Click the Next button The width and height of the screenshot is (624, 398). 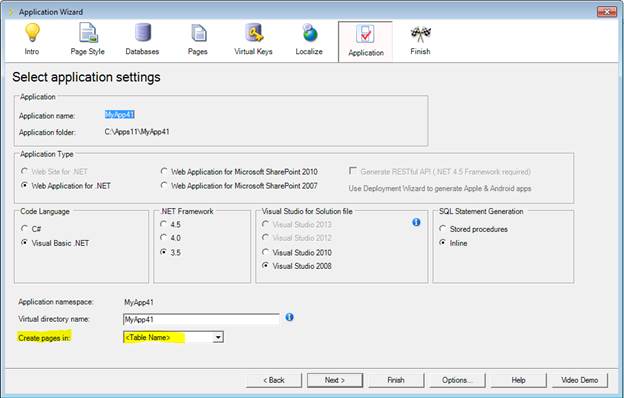point(335,380)
